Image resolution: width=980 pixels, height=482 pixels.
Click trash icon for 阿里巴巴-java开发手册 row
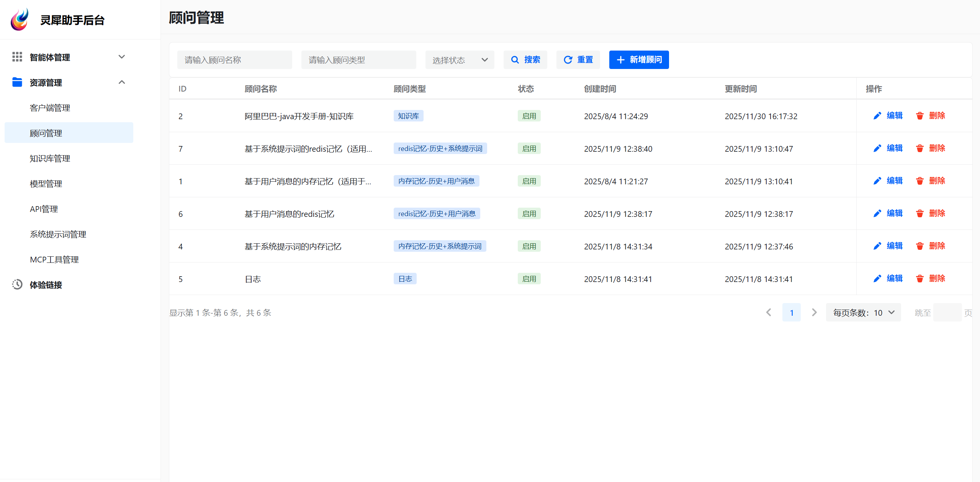coord(919,116)
